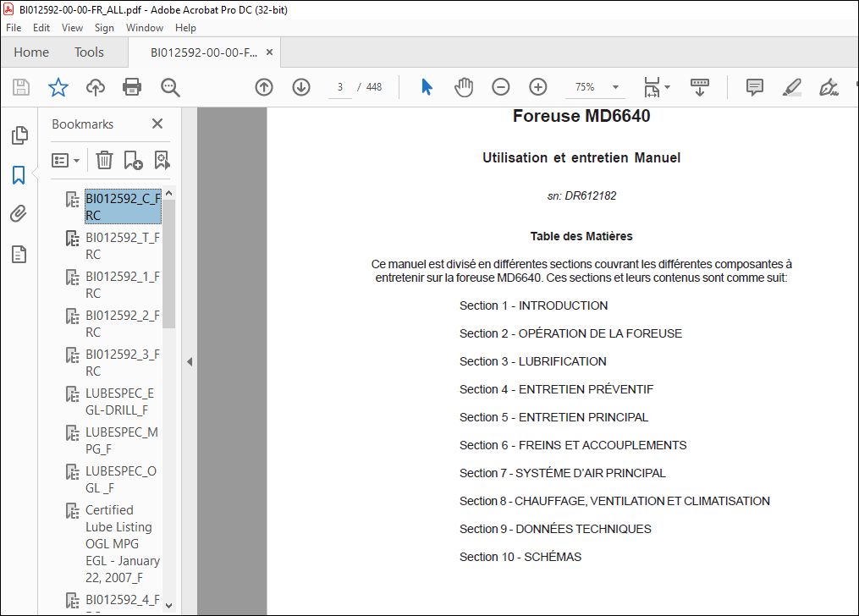Screen dimensions: 859x616
Task: Click the read mode keyboard icon
Action: coord(700,87)
